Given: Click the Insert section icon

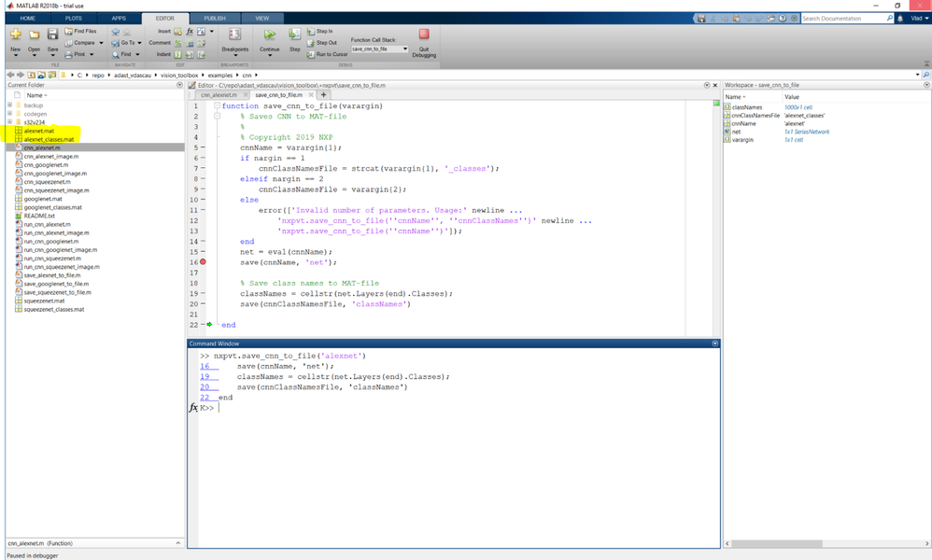Looking at the screenshot, I should pos(177,32).
